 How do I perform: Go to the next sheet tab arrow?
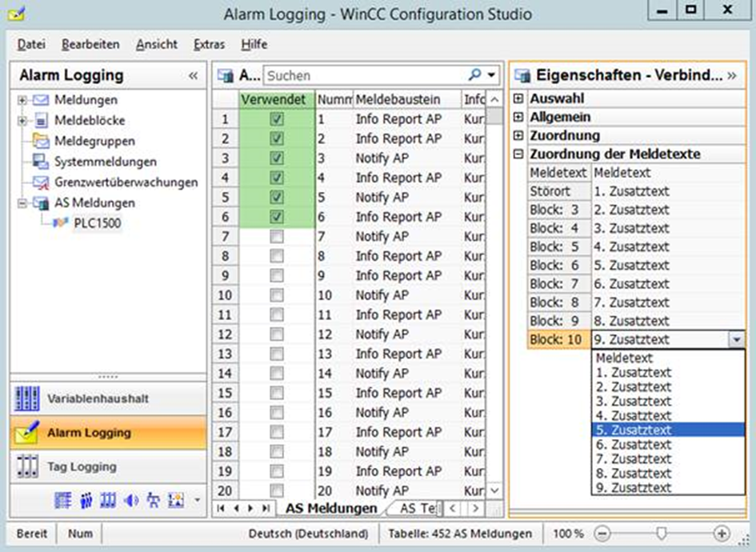tap(250, 508)
